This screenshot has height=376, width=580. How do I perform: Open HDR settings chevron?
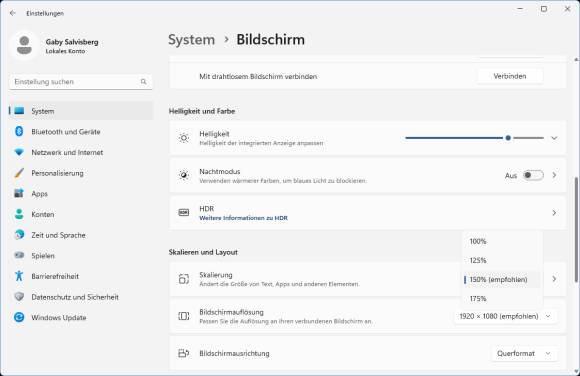(x=554, y=213)
